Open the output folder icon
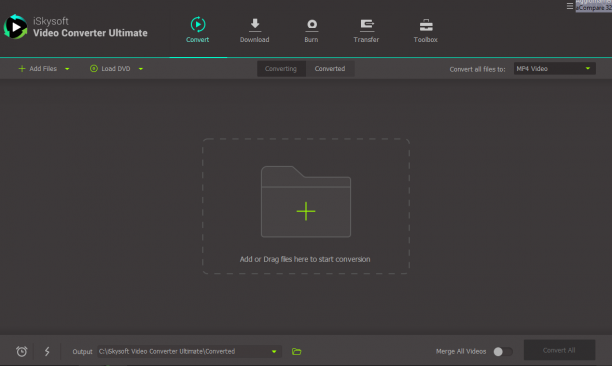Viewport: 612px width, 366px height. (x=297, y=352)
